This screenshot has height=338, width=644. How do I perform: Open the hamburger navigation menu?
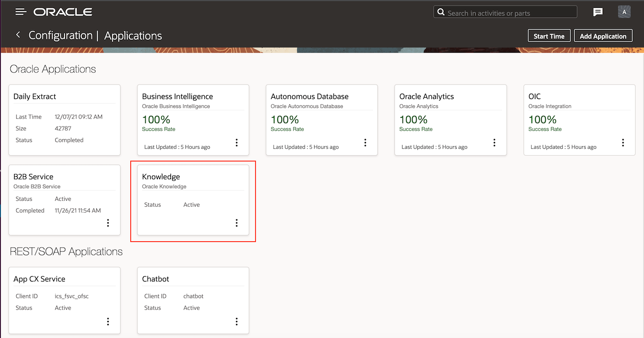tap(21, 12)
